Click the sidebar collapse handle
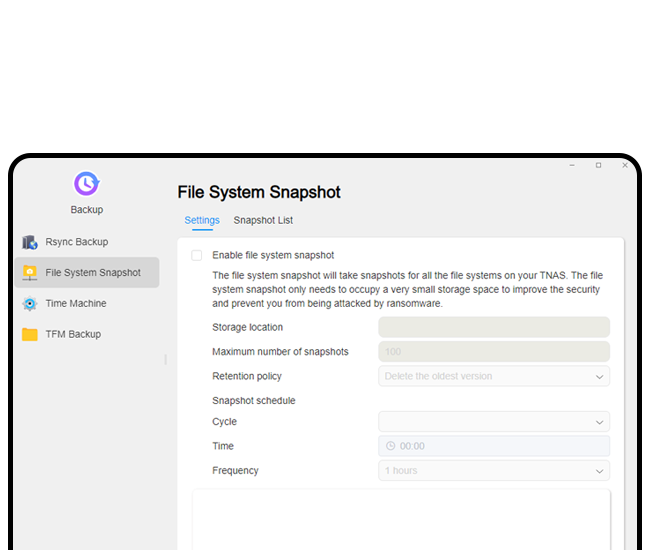Screen dimensions: 648x550 click(x=165, y=360)
